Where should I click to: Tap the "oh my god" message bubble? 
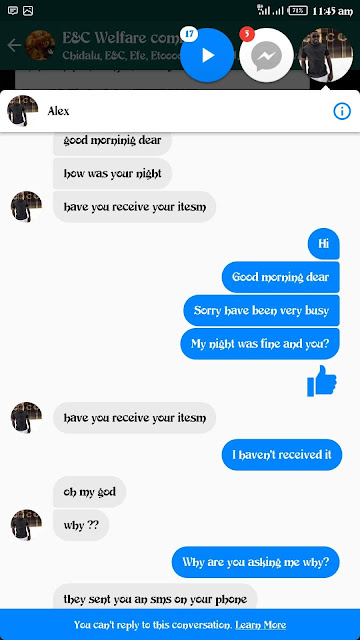89,491
